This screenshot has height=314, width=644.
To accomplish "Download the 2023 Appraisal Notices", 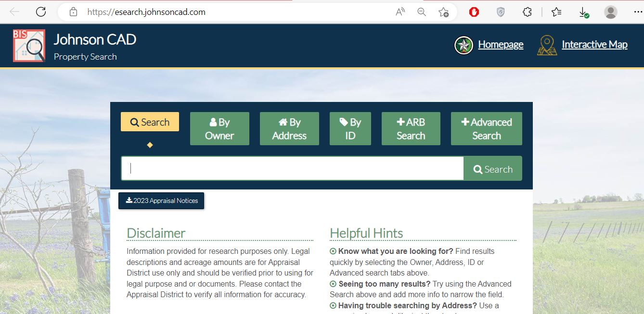I will coord(161,201).
